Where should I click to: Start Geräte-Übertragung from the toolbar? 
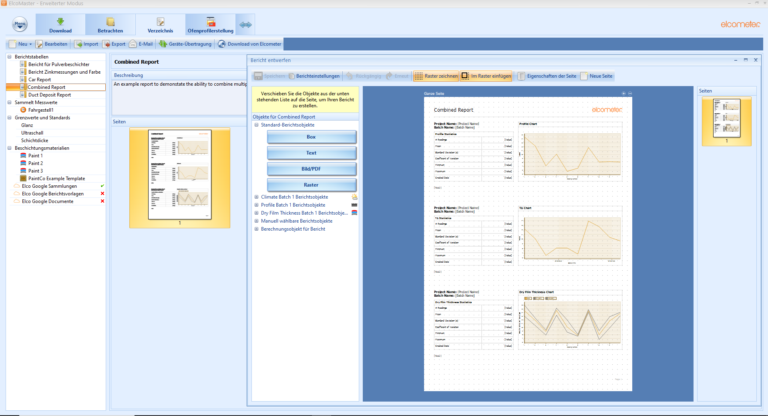coord(164,45)
